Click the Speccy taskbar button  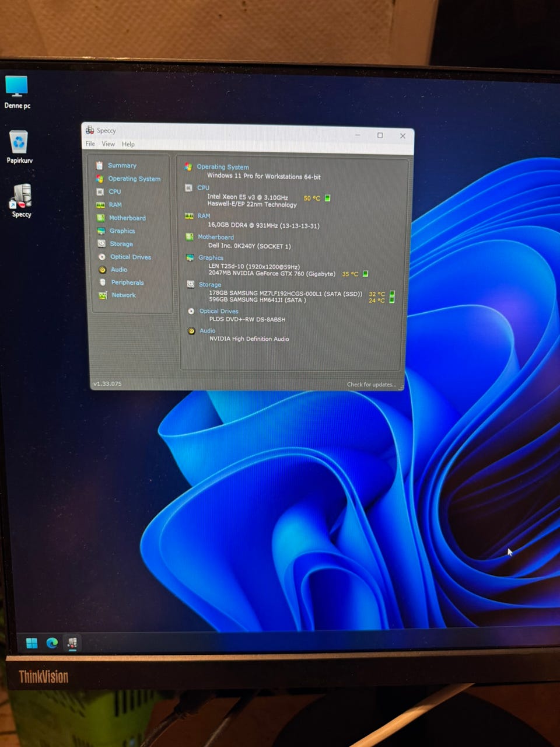(72, 643)
